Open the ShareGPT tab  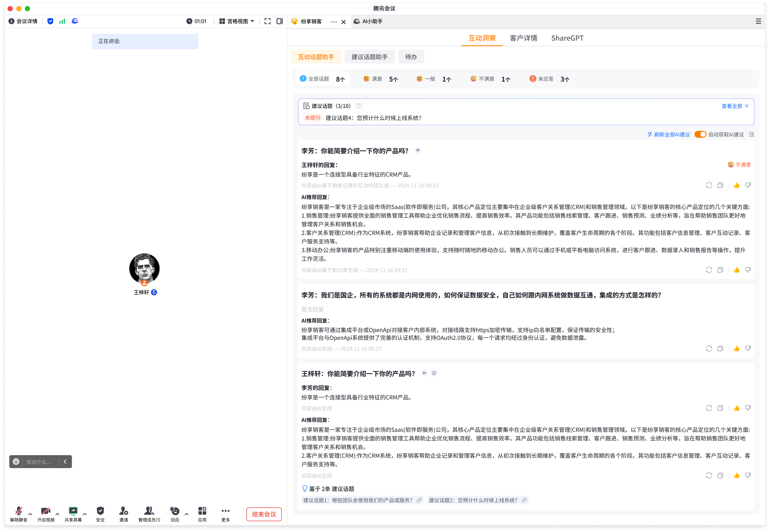(567, 38)
